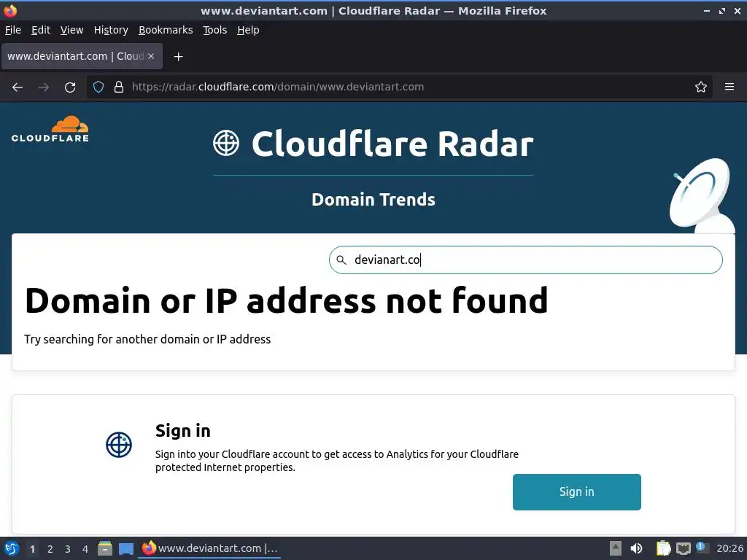Open the volume control in the system tray
This screenshot has height=560, width=747.
click(x=636, y=548)
